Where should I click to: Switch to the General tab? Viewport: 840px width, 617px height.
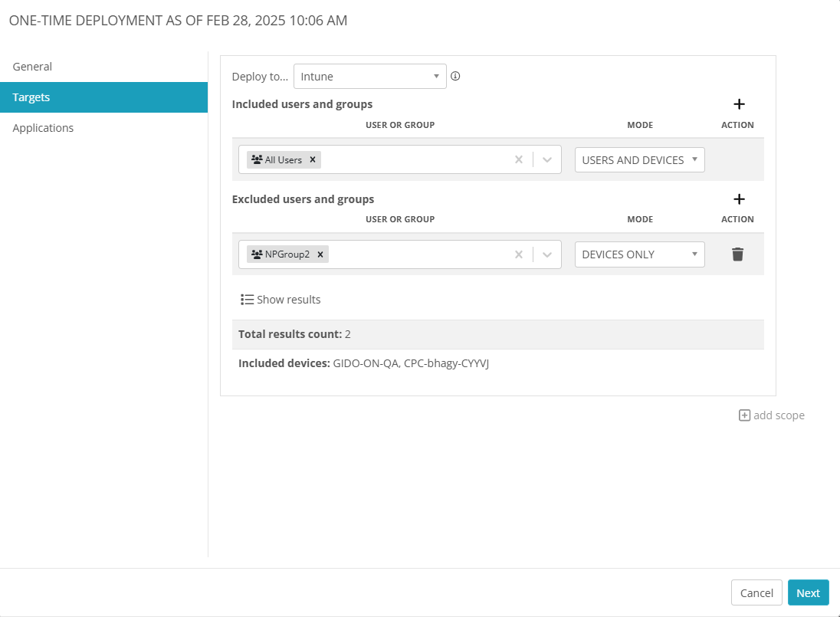coord(32,67)
